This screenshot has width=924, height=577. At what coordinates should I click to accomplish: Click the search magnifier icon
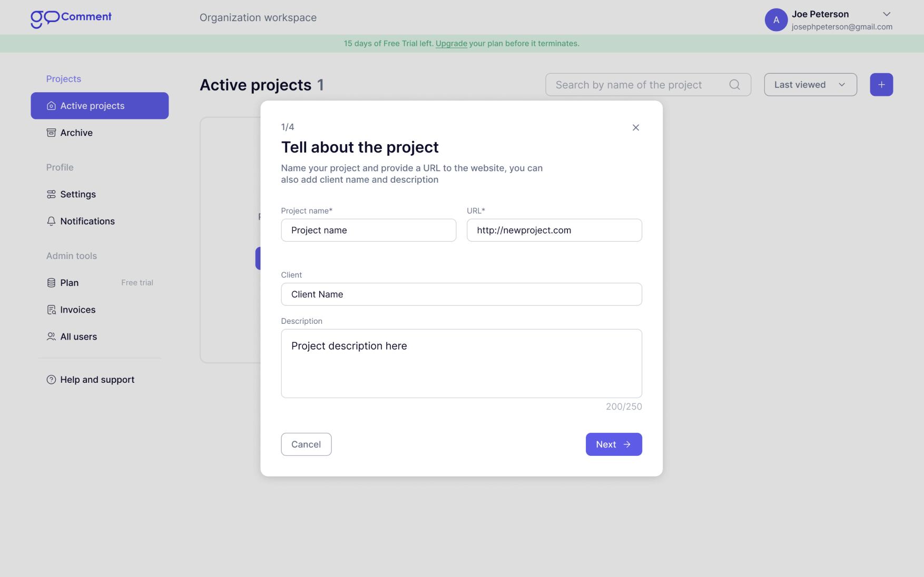pyautogui.click(x=734, y=84)
